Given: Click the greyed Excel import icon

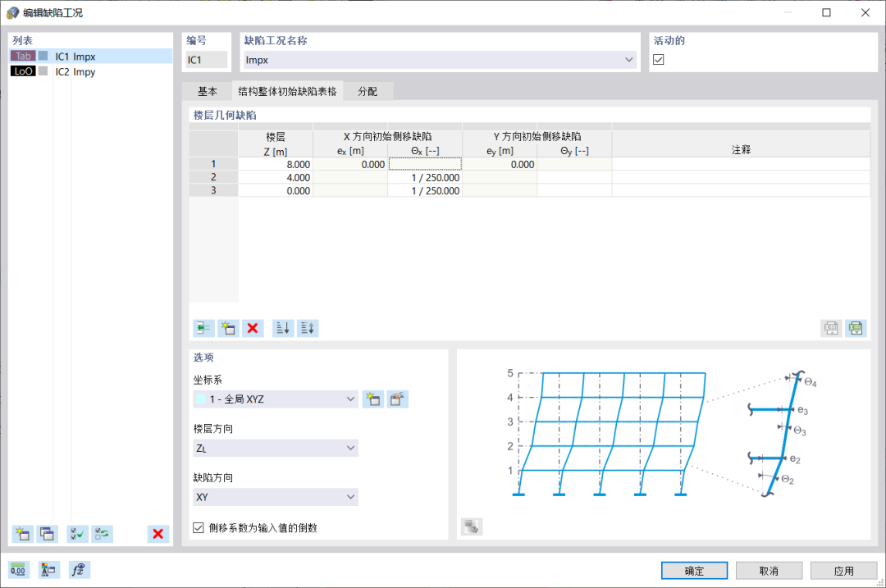Looking at the screenshot, I should pos(830,328).
